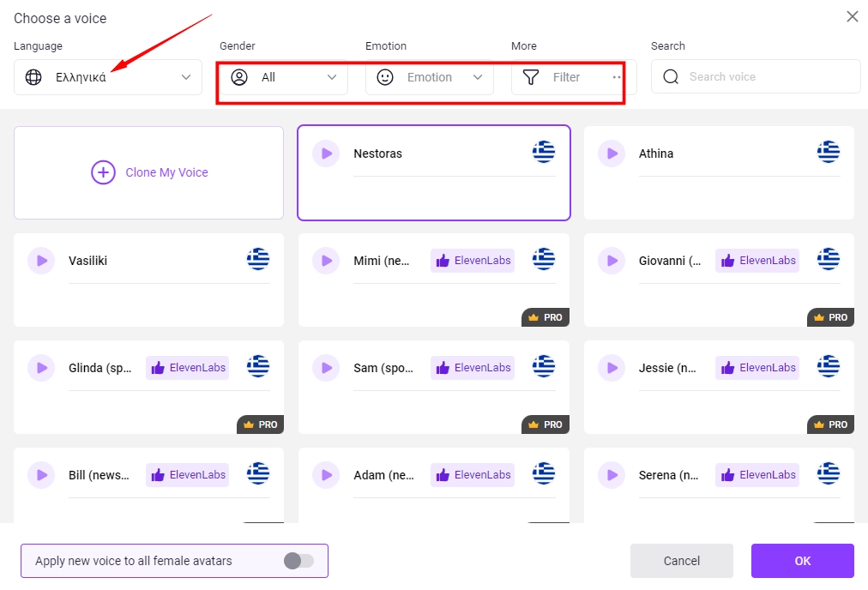This screenshot has height=590, width=868.
Task: Click the ElevenLabs badge on Glinda card
Action: [x=188, y=368]
